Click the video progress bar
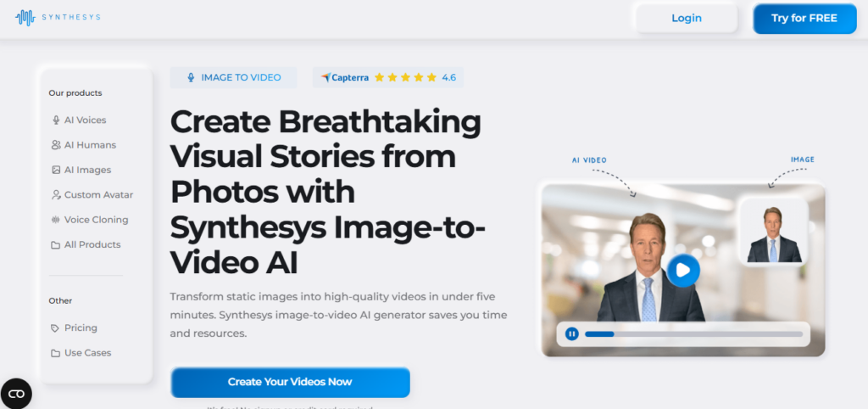Image resolution: width=868 pixels, height=409 pixels. point(693,334)
